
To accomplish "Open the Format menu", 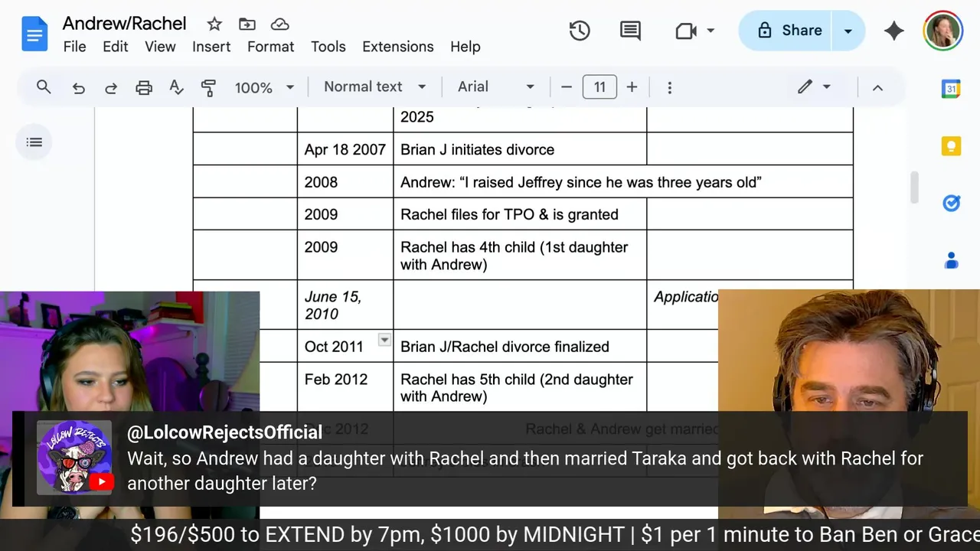I will click(270, 47).
